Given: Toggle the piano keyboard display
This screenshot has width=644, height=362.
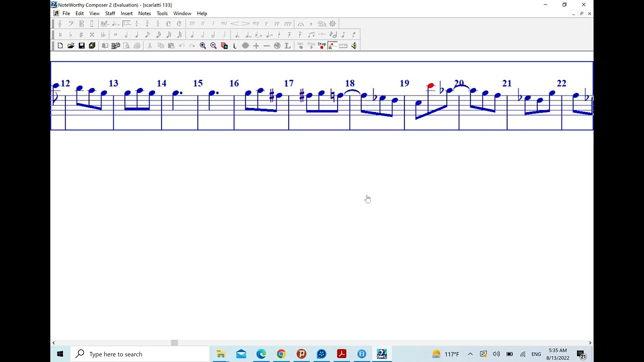Looking at the screenshot, I should click(x=343, y=46).
